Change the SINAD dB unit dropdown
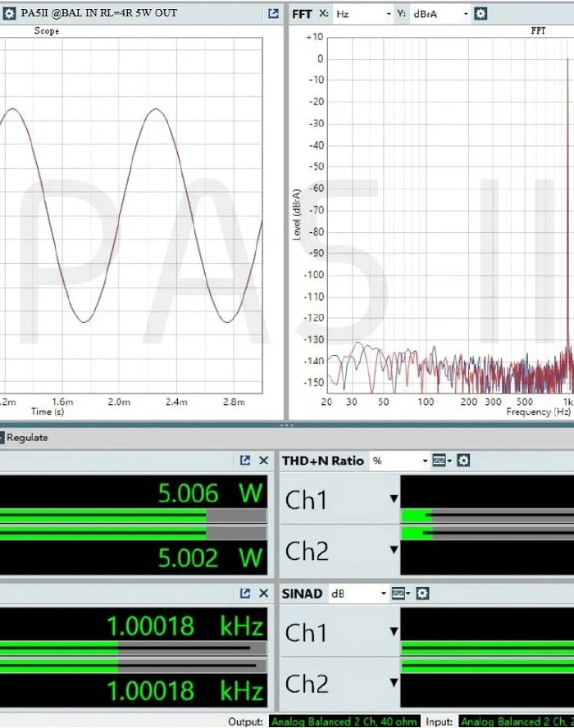 click(358, 593)
